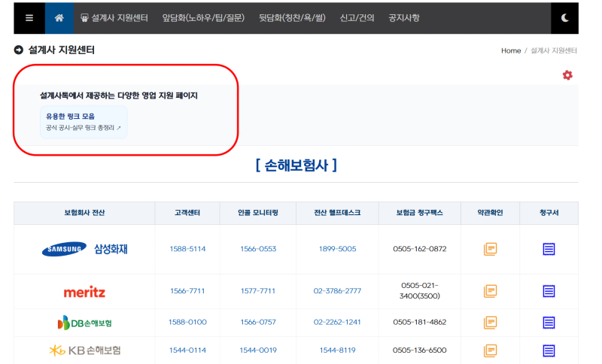The image size is (602, 364).
Task: Click 보험금 청구팩스 column header
Action: 420,213
